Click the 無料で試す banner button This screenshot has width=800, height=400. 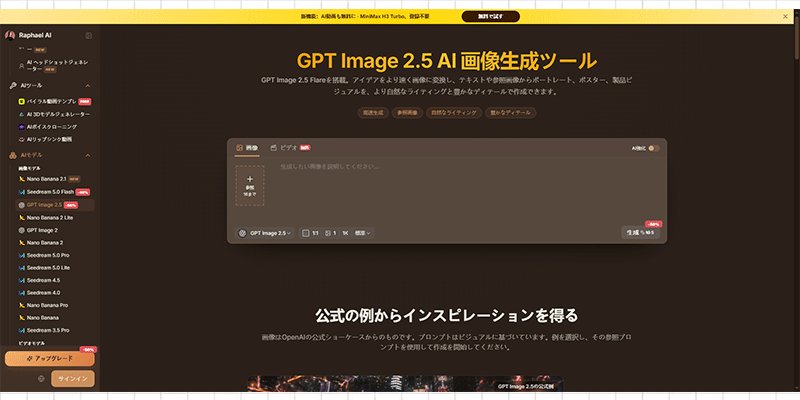point(490,16)
